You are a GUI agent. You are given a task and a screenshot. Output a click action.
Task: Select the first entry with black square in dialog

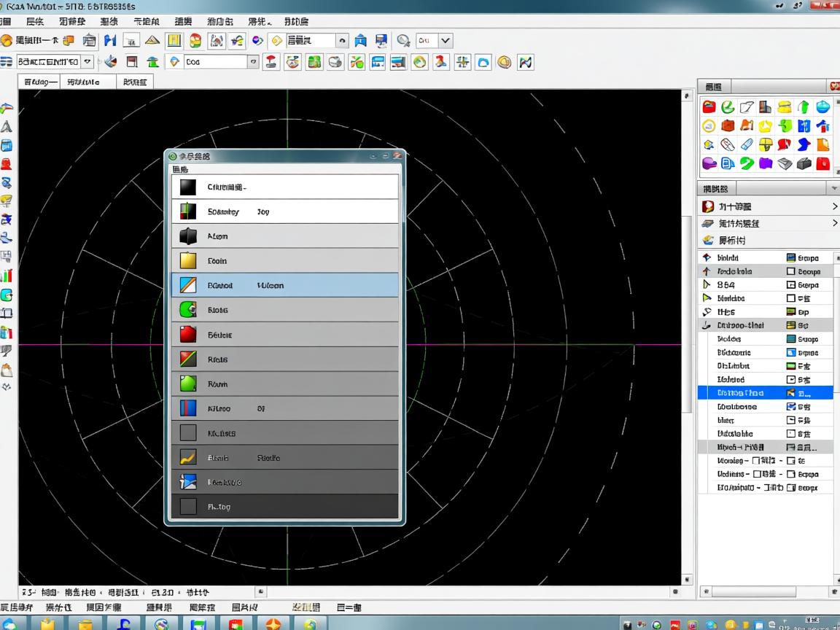(x=188, y=187)
